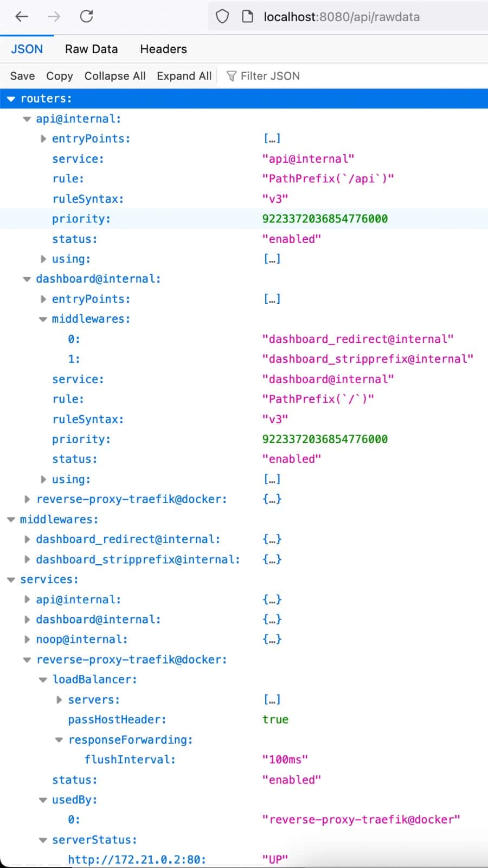Screen dimensions: 488x868
Task: Click the forward navigation arrow
Action: (53, 16)
